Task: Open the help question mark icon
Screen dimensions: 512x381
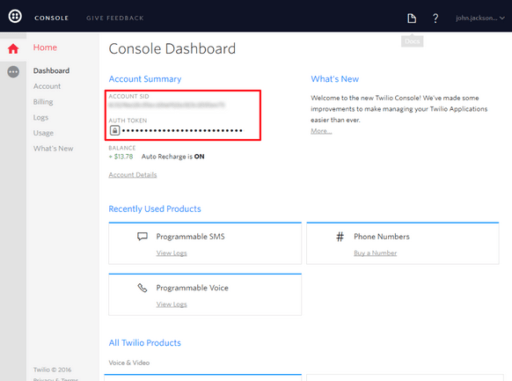Action: (435, 18)
